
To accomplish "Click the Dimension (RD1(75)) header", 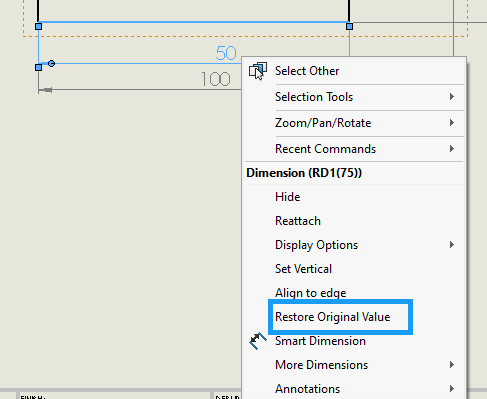I will point(304,173).
